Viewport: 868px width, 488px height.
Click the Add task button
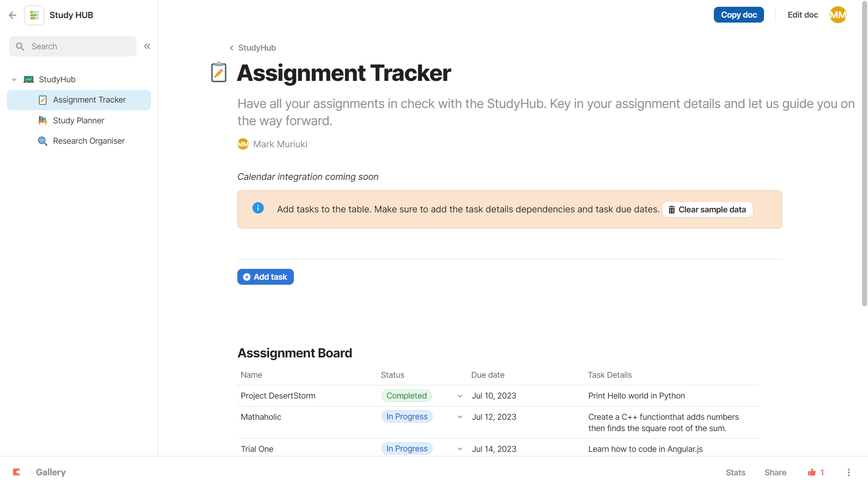[265, 277]
